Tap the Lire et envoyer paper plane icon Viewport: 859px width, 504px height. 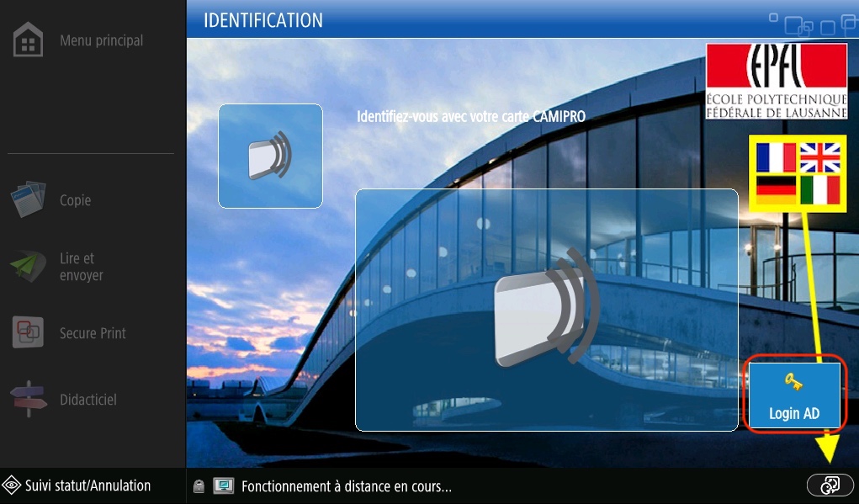pos(28,266)
